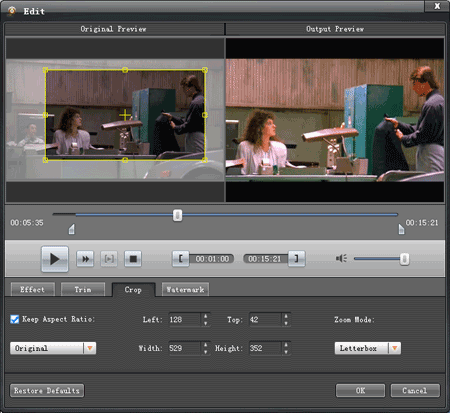
Task: Click the current time 00:05:35 label
Action: 27,223
